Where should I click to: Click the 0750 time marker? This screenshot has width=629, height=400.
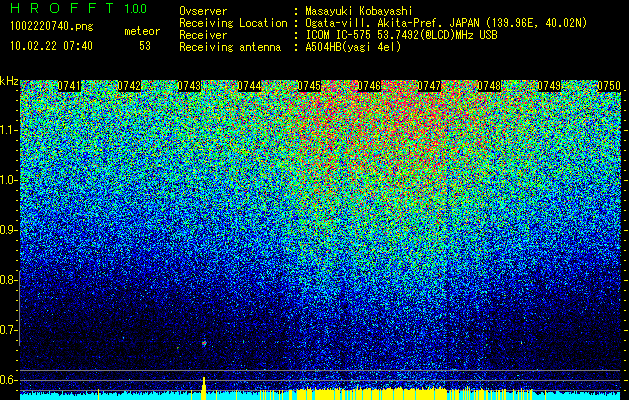(609, 86)
